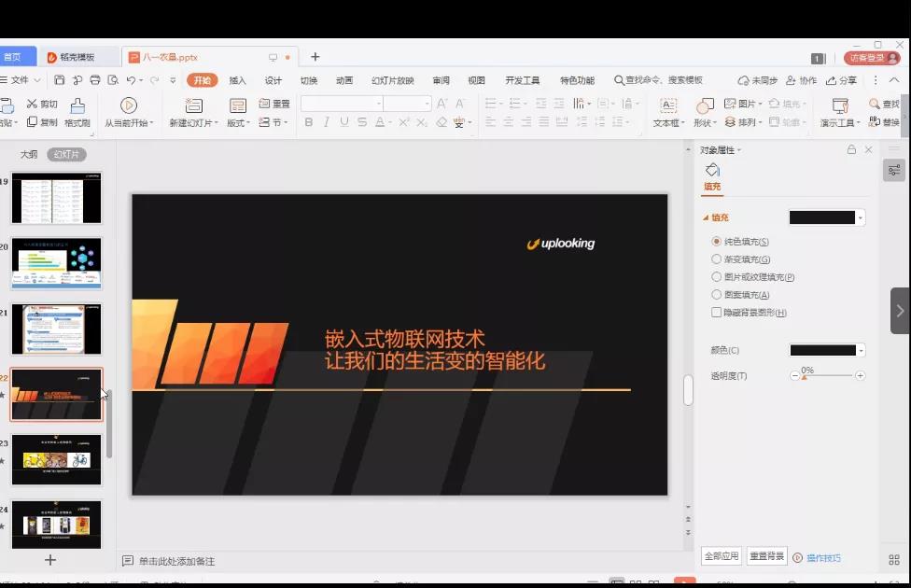911x588 pixels.
Task: Click the 新建幻灯片 new slide icon
Action: pos(193,105)
